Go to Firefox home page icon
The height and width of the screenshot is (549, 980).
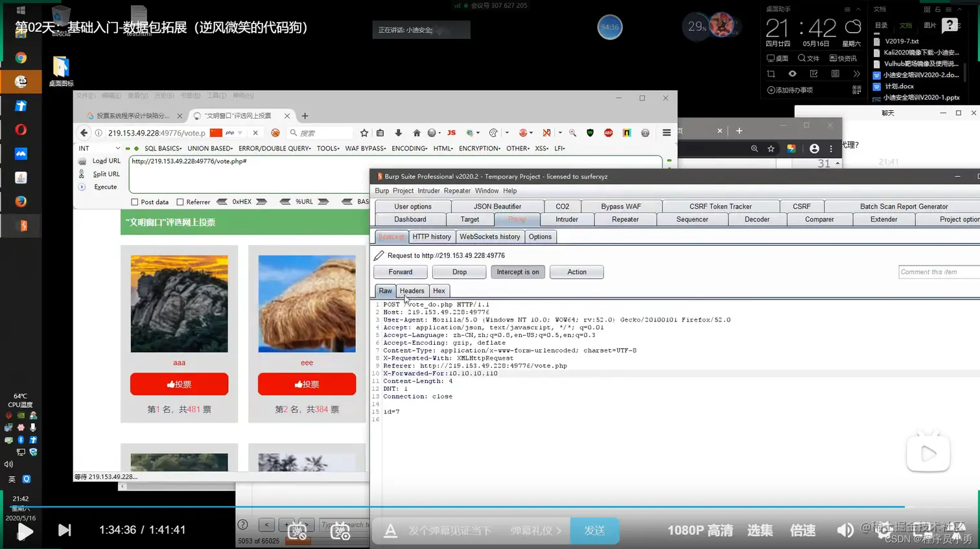pyautogui.click(x=416, y=133)
